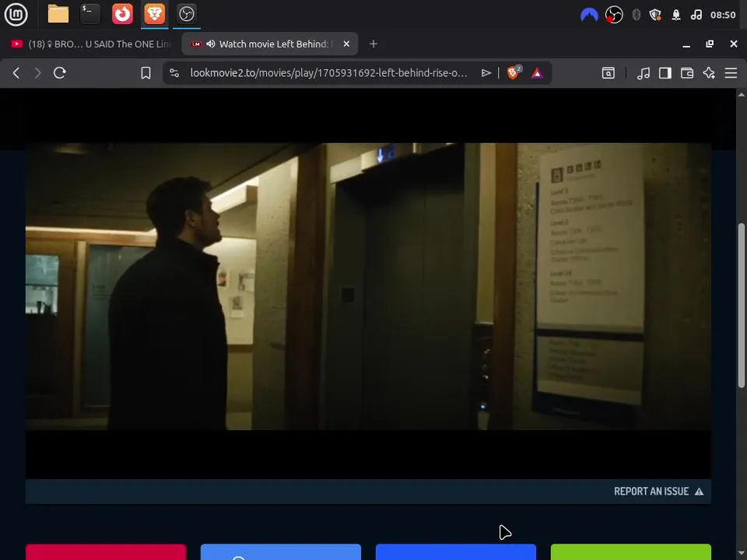Open the Linux Mint start menu

point(16,14)
